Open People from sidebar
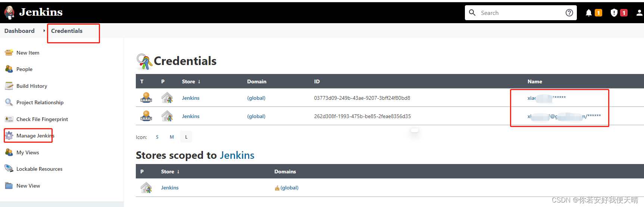The width and height of the screenshot is (644, 207). 24,69
